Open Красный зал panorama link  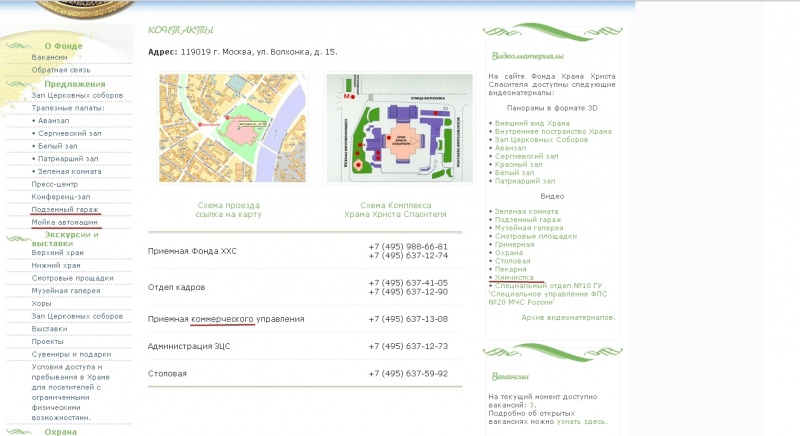[518, 165]
